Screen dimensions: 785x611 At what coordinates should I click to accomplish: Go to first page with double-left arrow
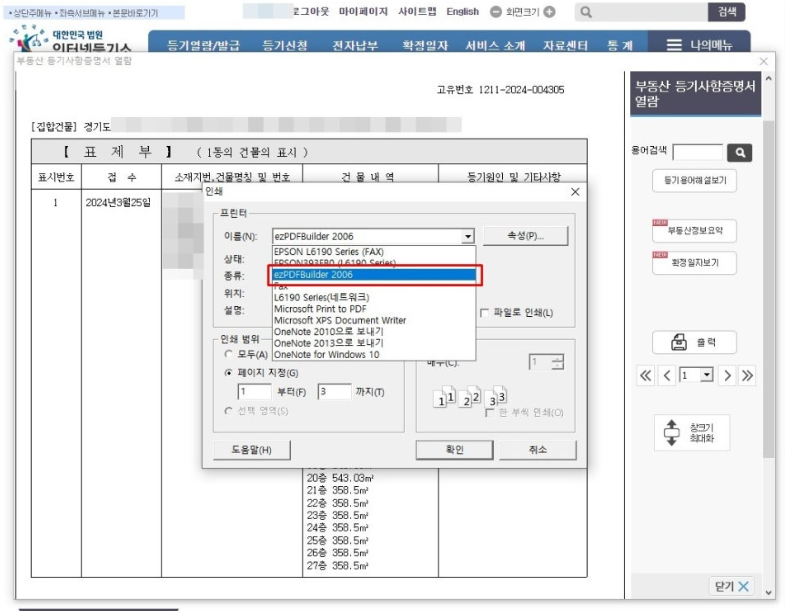click(646, 376)
